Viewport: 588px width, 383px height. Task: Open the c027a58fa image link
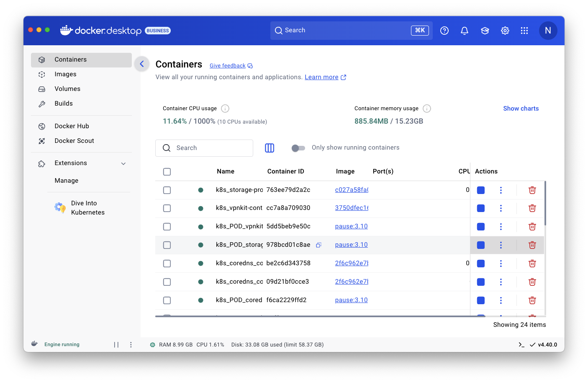(x=352, y=190)
